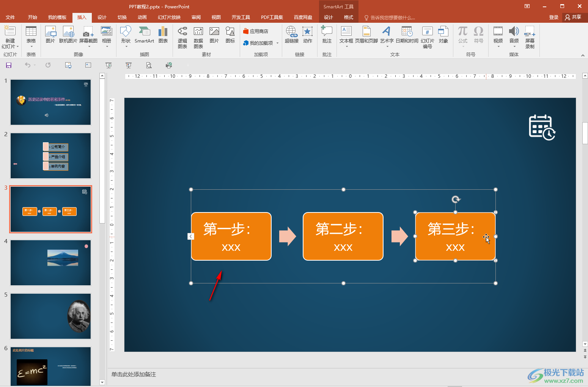
Task: Switch to the Animations (动画) tab
Action: coord(142,17)
